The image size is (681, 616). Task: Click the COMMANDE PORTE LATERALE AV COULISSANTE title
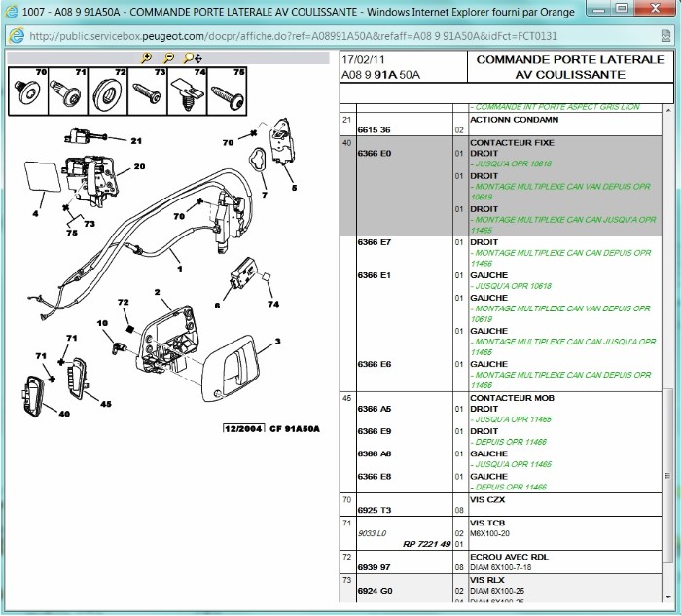570,67
